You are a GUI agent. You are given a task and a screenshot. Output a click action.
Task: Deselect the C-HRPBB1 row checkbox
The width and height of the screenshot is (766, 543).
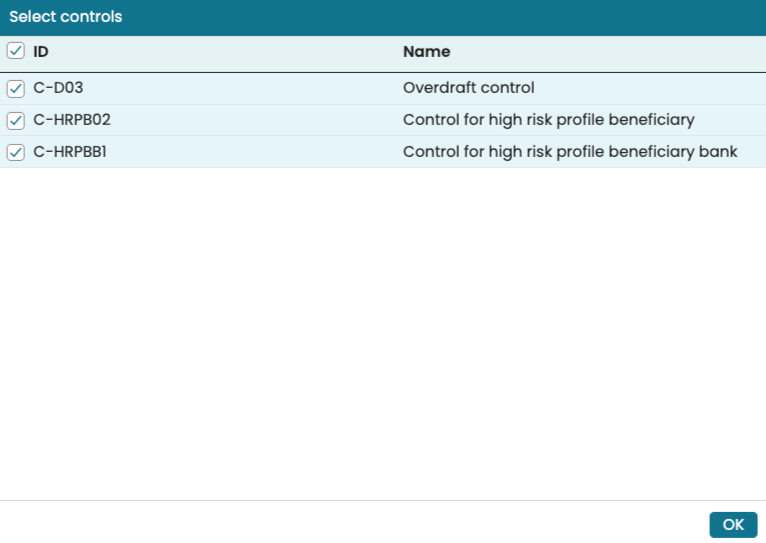pos(15,152)
